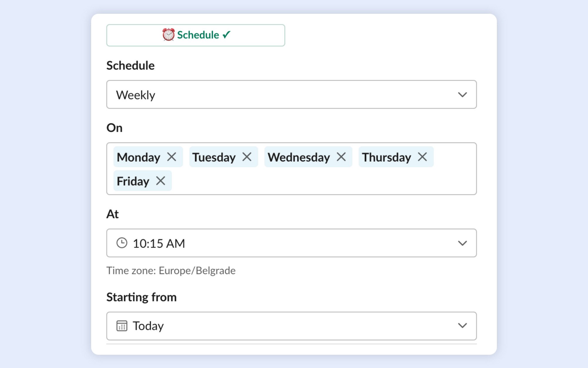Remove the Friday tag
The height and width of the screenshot is (368, 588).
[161, 181]
